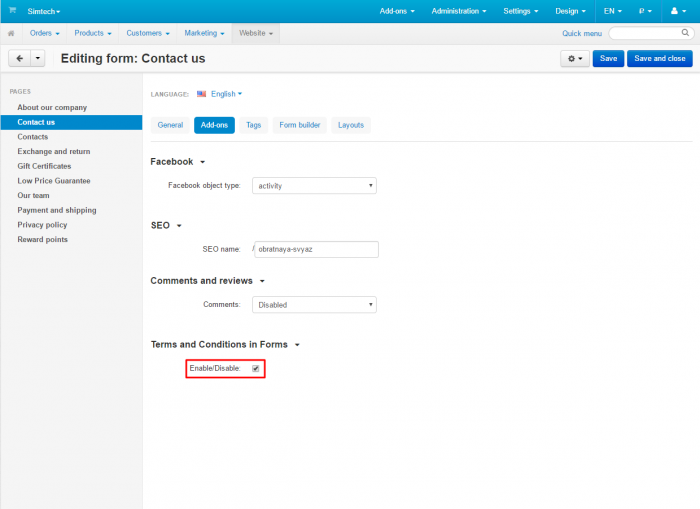Switch to the Layouts tab
The height and width of the screenshot is (509, 700).
[x=351, y=125]
